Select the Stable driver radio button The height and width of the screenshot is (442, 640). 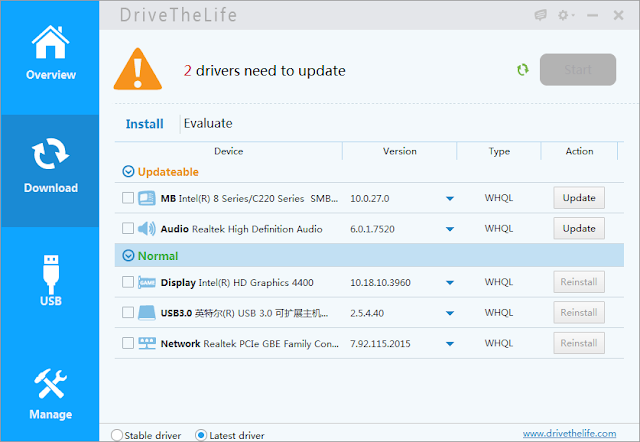[117, 435]
